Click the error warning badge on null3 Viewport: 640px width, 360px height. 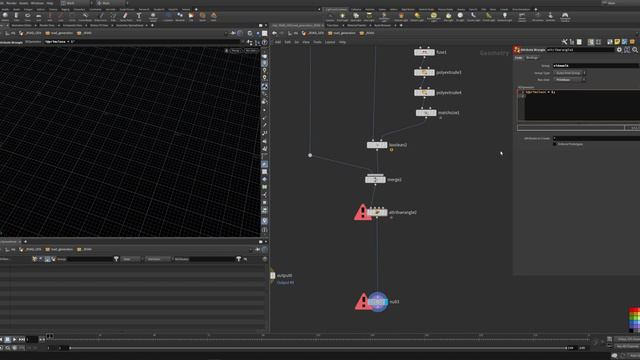pos(362,302)
